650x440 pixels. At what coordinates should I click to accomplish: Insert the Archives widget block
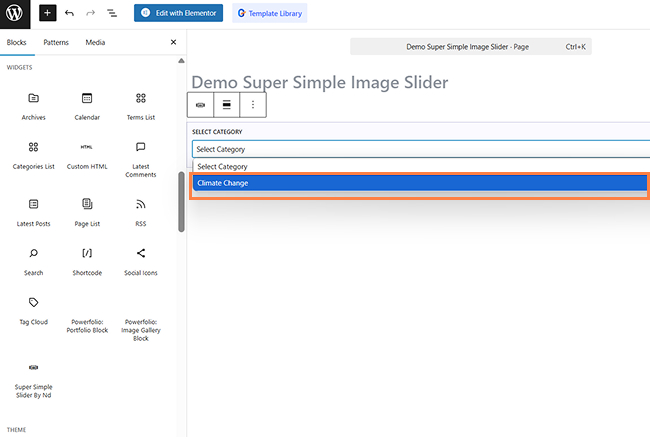click(x=33, y=105)
